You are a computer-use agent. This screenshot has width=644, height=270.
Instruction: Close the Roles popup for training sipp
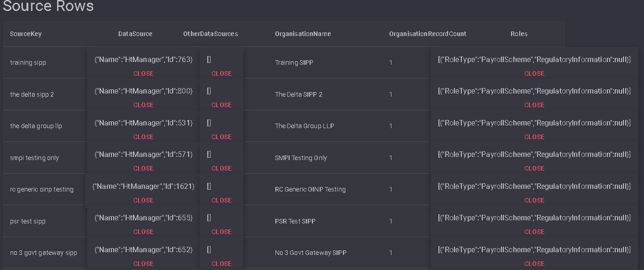(x=534, y=73)
